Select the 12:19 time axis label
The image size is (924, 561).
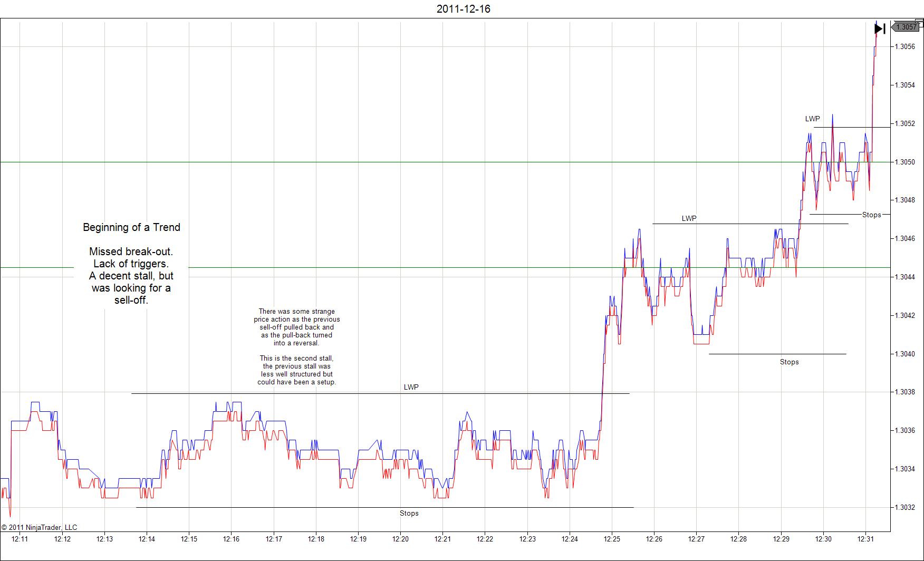[358, 539]
